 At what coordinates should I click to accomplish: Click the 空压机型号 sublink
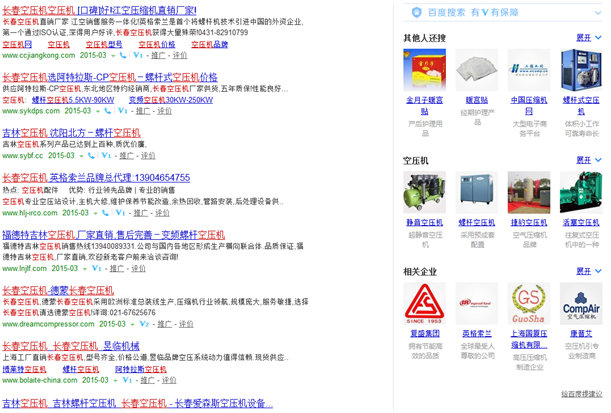coord(104,44)
